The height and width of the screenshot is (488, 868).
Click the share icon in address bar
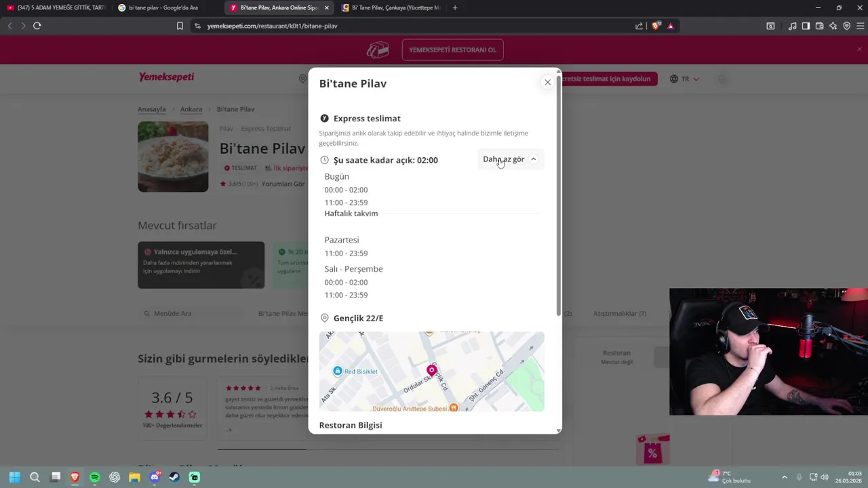tap(639, 26)
